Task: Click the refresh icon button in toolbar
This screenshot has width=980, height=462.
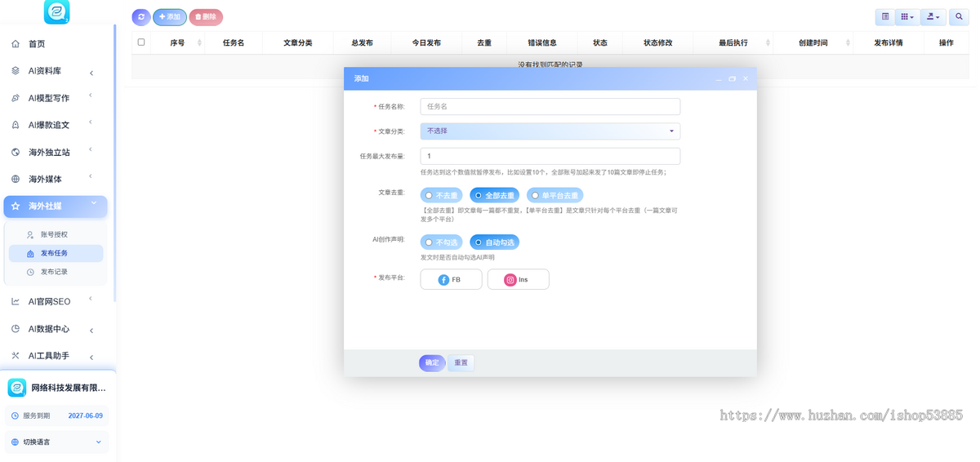Action: [x=141, y=16]
